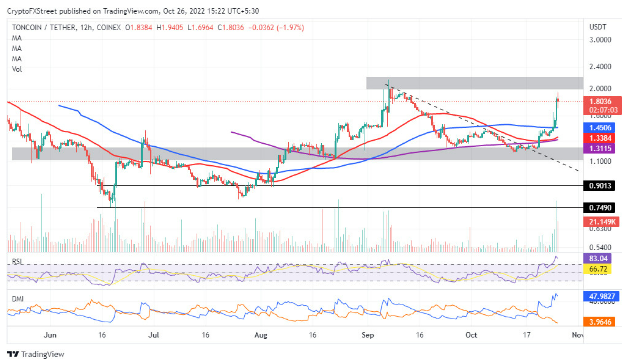Image resolution: width=622 pixels, height=364 pixels.
Task: Click the Oct date axis label
Action: (x=471, y=335)
